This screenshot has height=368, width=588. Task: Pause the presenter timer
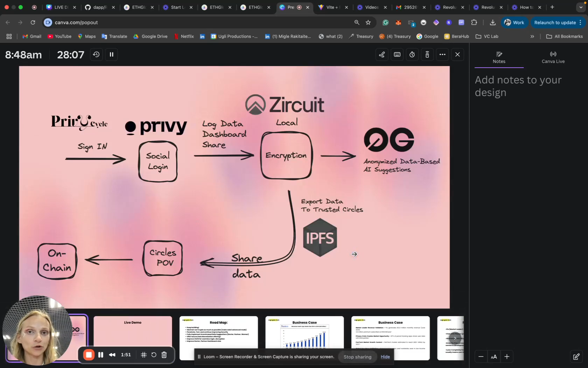pyautogui.click(x=112, y=54)
